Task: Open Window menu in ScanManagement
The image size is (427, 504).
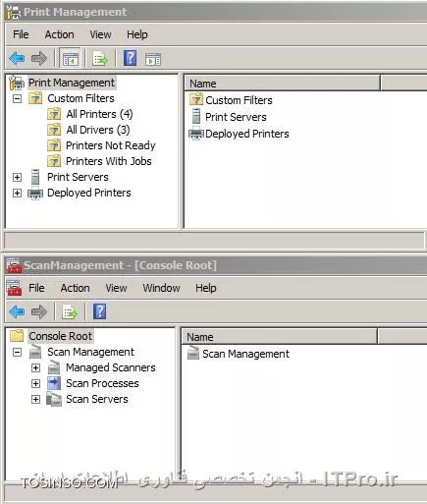Action: pos(161,288)
